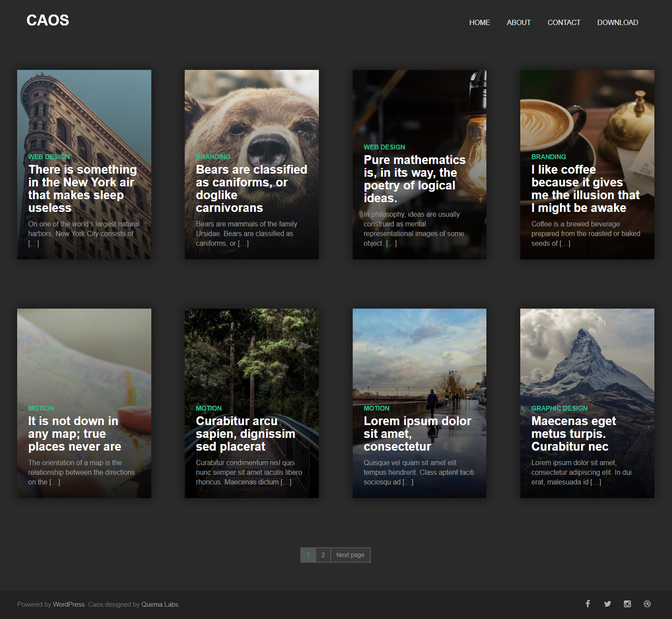This screenshot has height=619, width=672.
Task: Open 'I like coffee because it gives' post
Action: (585, 189)
